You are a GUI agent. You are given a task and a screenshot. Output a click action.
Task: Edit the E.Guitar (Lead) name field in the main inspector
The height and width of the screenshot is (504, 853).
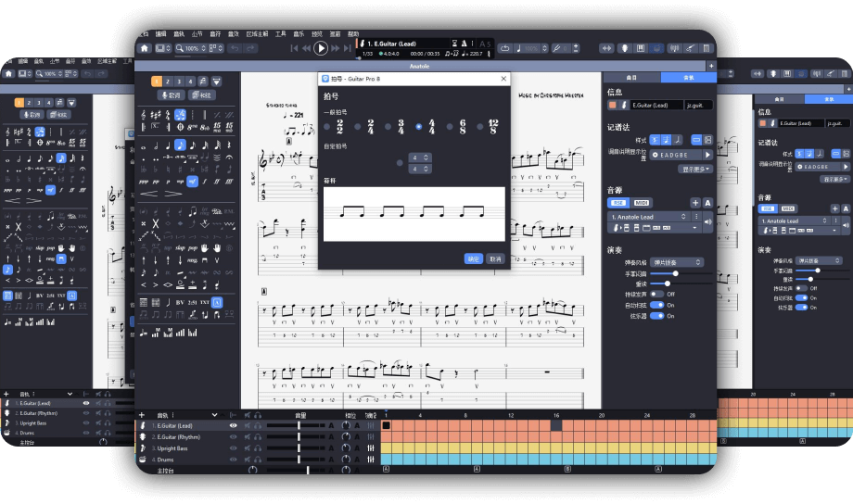coord(656,105)
